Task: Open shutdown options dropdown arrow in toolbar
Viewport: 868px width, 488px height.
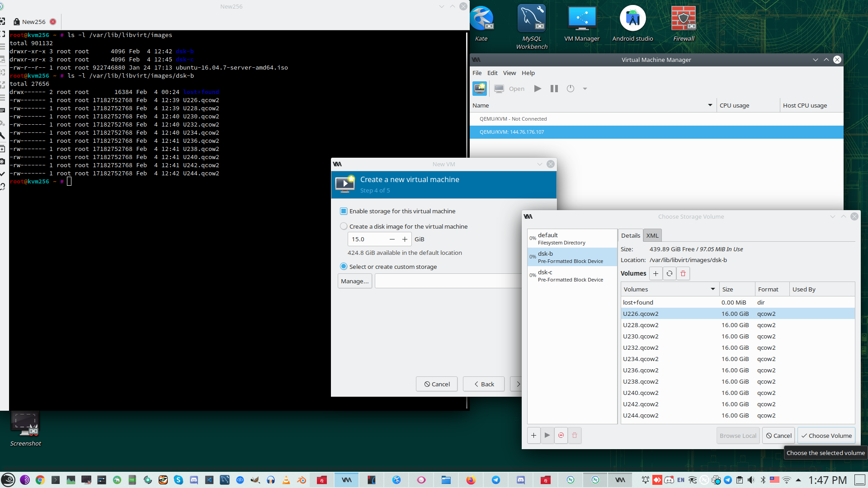Action: [x=585, y=89]
